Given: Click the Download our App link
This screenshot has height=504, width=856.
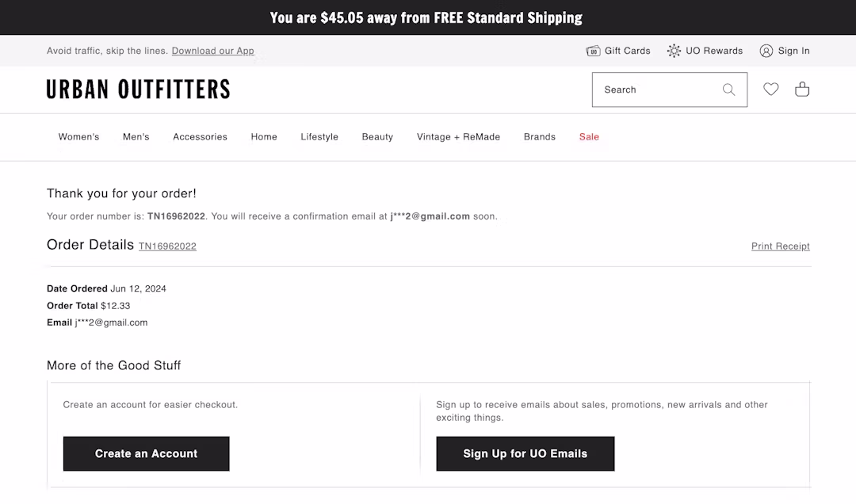Looking at the screenshot, I should 212,51.
